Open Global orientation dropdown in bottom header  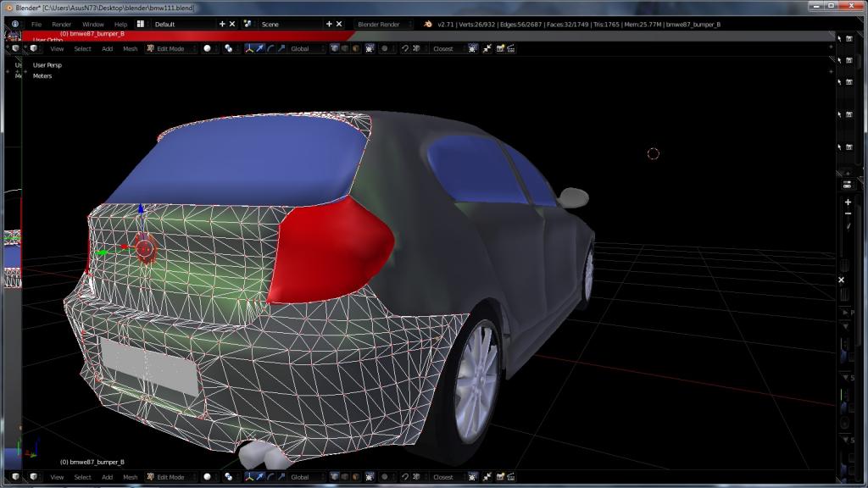[307, 477]
